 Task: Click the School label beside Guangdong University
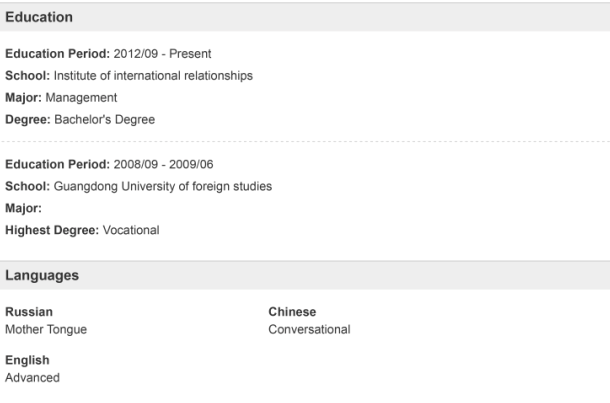(26, 187)
